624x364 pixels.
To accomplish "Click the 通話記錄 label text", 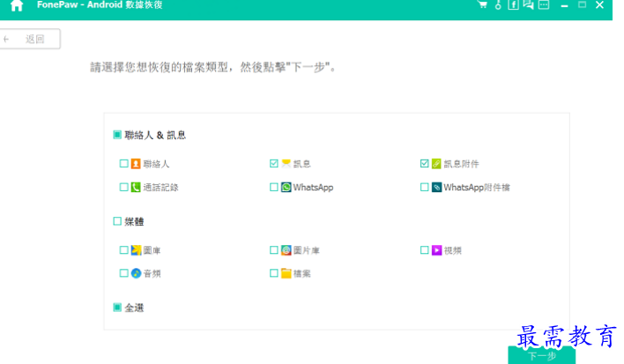I will [160, 188].
